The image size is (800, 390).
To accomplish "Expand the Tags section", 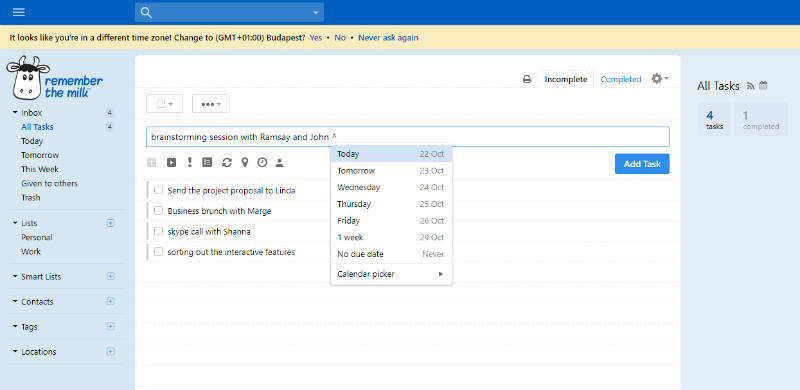I will pos(15,327).
